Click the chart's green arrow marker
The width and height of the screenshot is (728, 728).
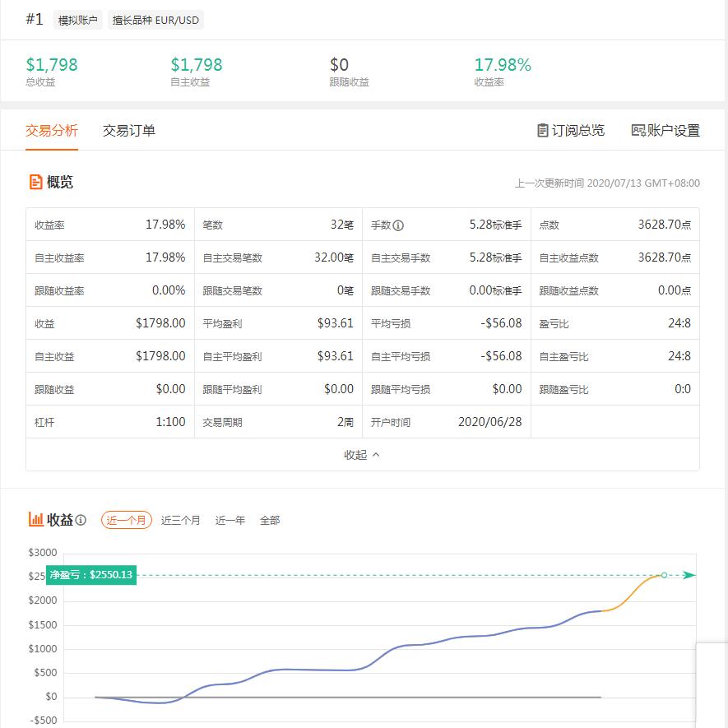coord(690,575)
